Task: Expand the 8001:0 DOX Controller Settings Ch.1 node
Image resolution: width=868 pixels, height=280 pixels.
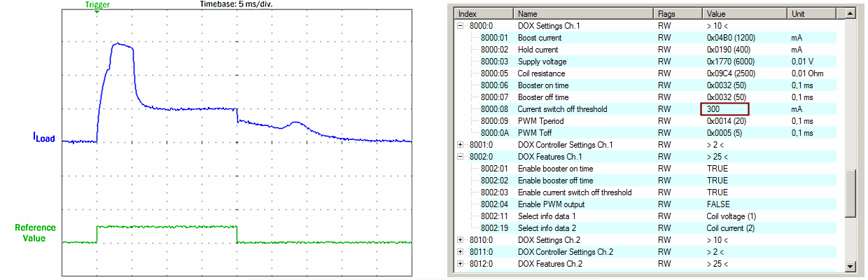Action: tap(461, 145)
